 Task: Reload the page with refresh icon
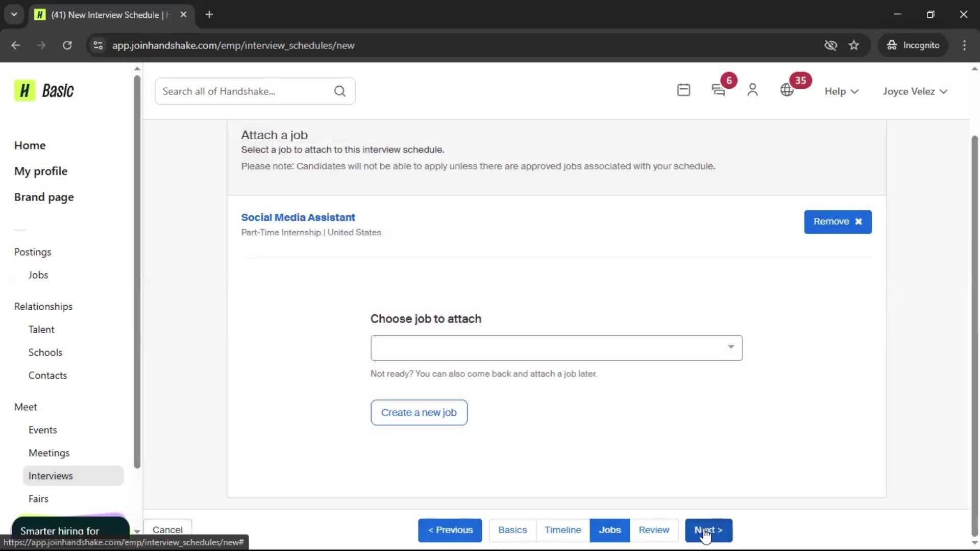pyautogui.click(x=67, y=45)
